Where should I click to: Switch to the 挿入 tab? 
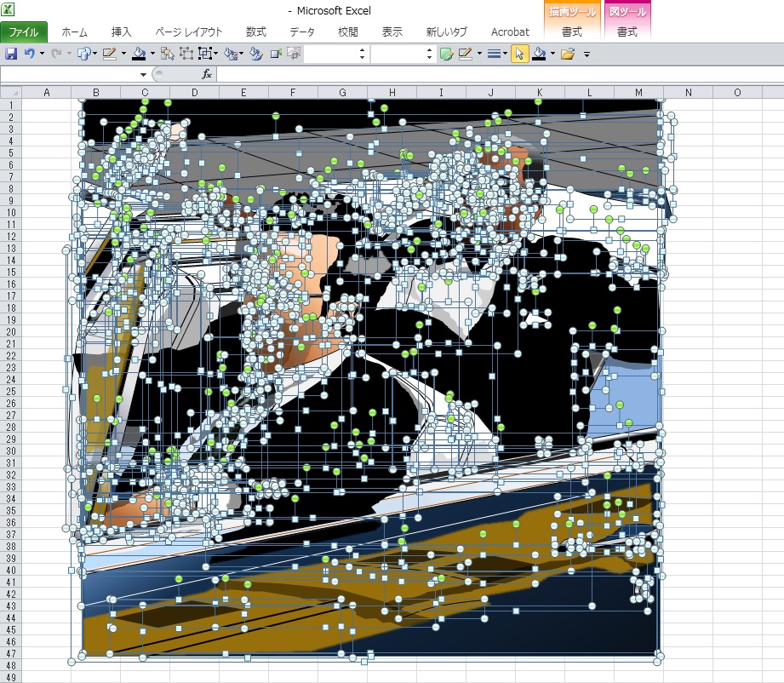(x=121, y=32)
